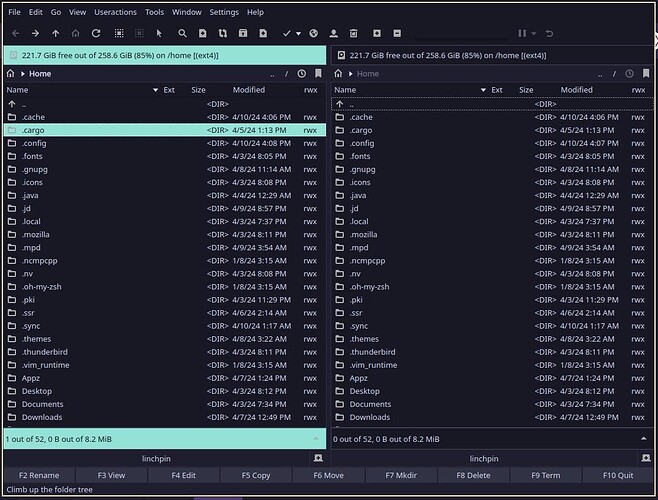Click the Forward arrow in the toolbar

(x=35, y=34)
